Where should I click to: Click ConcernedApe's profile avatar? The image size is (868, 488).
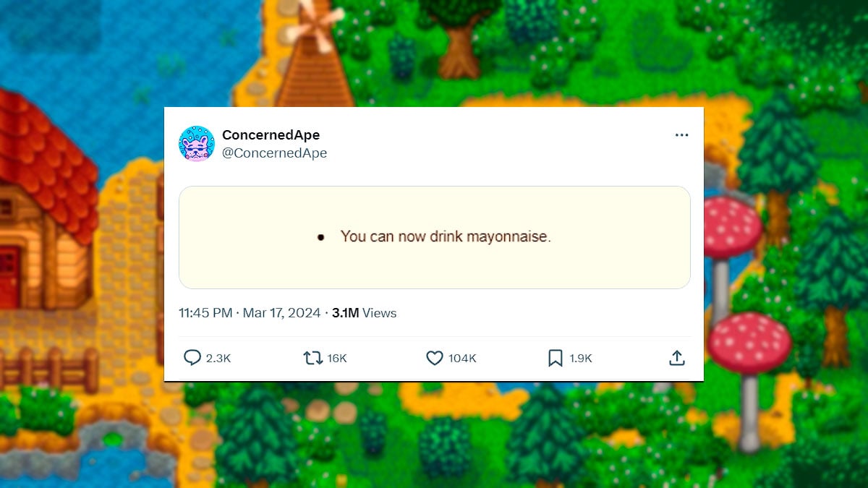click(x=195, y=143)
